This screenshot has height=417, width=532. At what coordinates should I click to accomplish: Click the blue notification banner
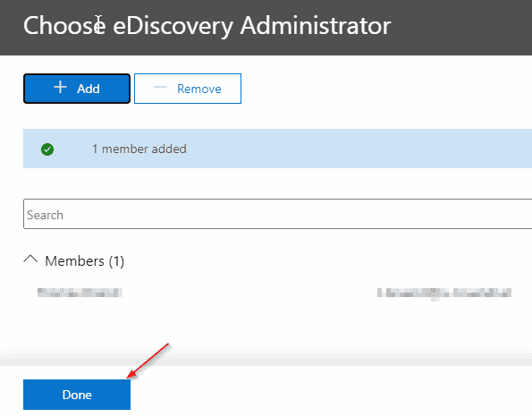pyautogui.click(x=277, y=149)
